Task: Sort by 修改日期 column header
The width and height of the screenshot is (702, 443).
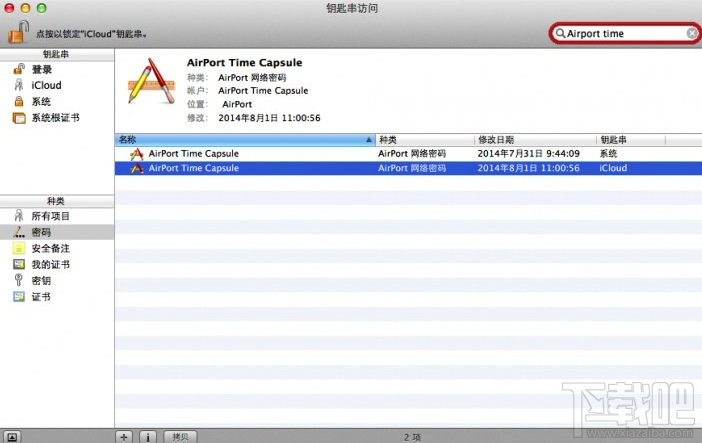Action: coord(535,140)
